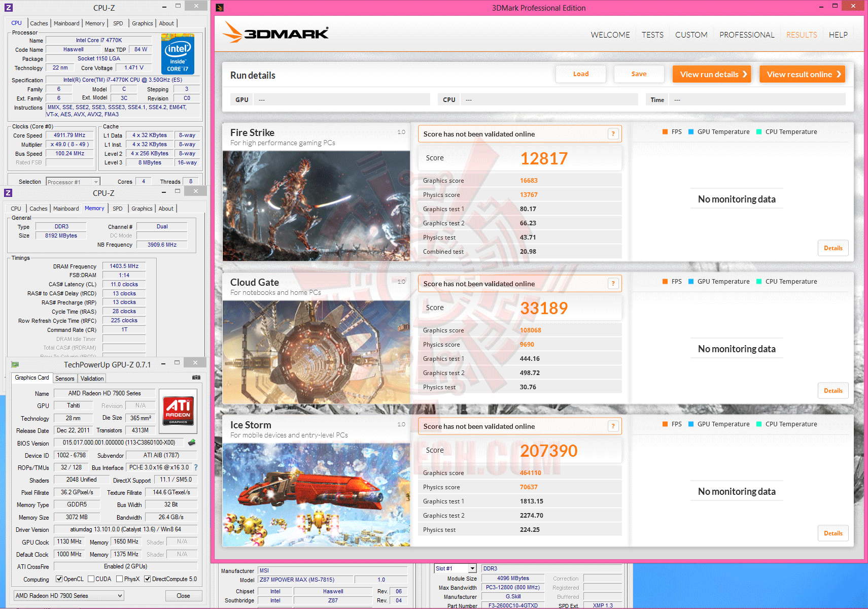Click the BIOS save chip icon in GPU-Z
This screenshot has width=868, height=609.
coord(192,443)
